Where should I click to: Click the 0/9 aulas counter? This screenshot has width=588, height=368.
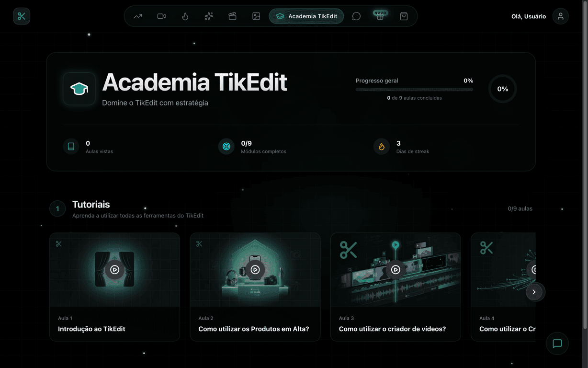coord(520,209)
